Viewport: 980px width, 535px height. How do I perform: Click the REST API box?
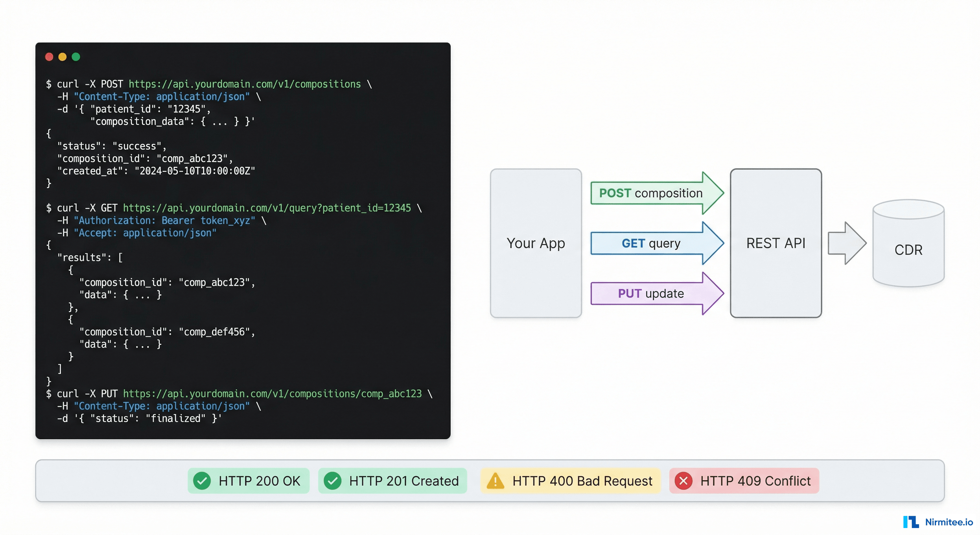point(776,243)
